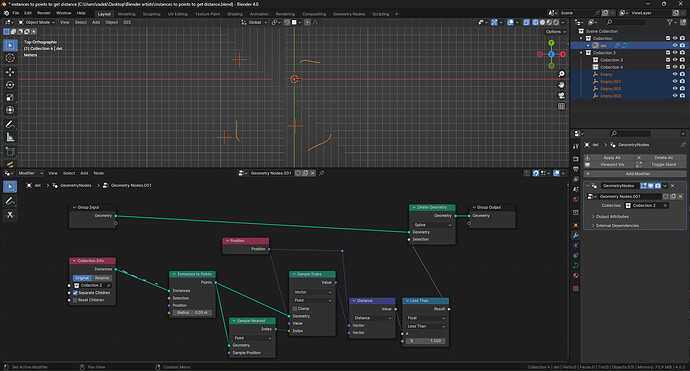
Task: Collapse Collection 2 in outliner tree
Action: coord(581,53)
